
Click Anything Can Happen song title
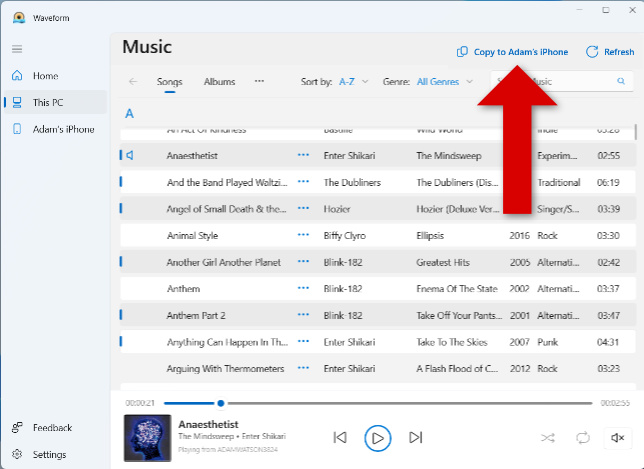coord(227,342)
